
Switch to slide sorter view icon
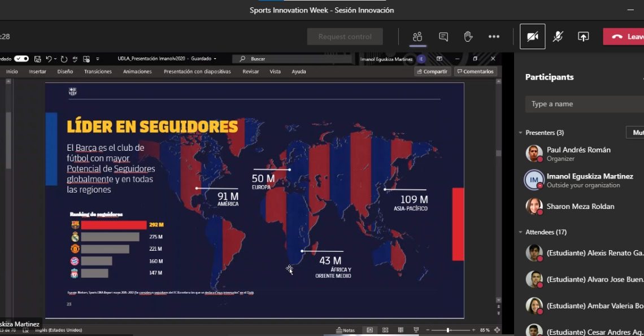coord(385,330)
